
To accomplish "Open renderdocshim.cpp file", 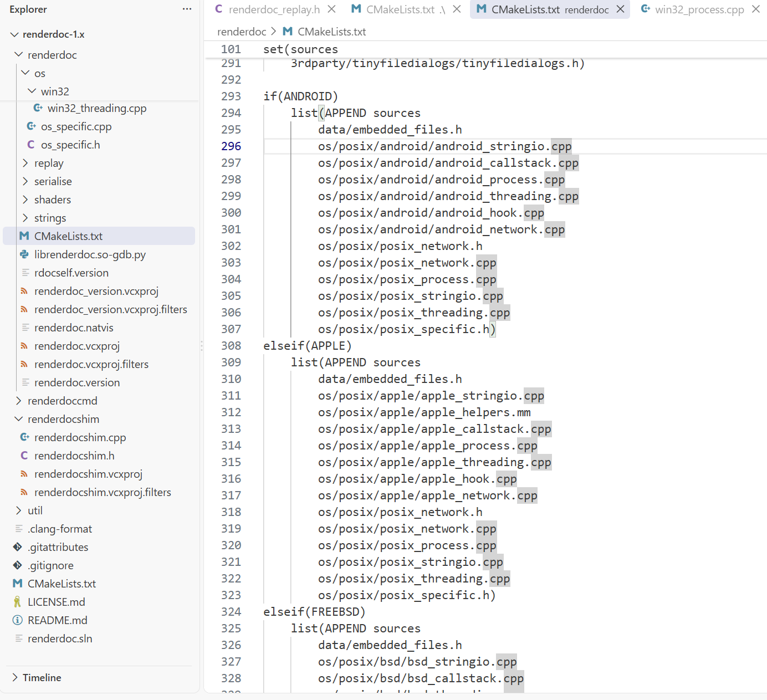I will (80, 437).
